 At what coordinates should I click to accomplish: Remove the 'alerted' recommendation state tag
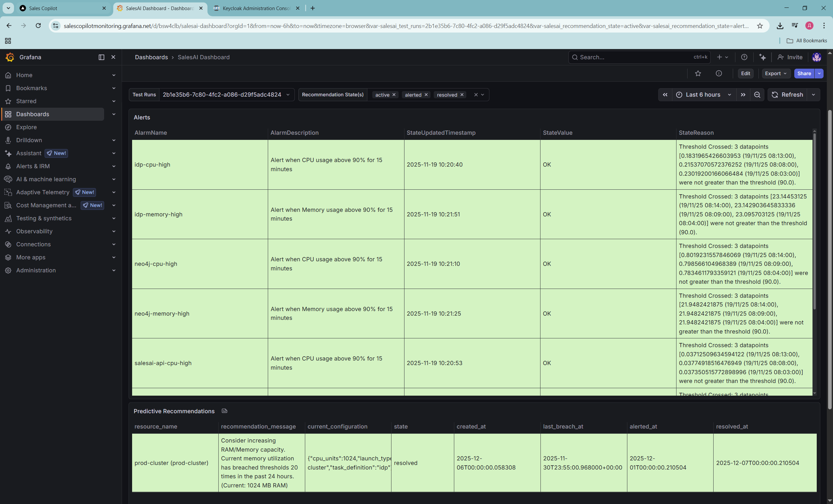pos(426,95)
